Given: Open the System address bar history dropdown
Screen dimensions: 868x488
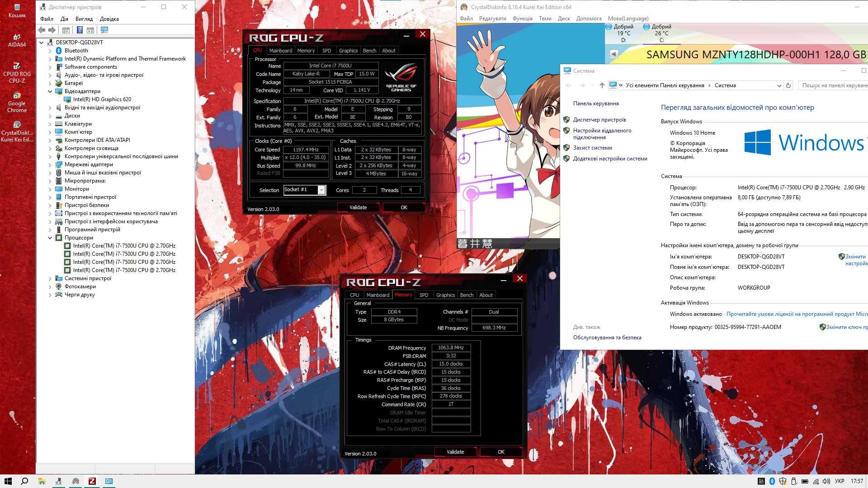Looking at the screenshot, I should 779,85.
